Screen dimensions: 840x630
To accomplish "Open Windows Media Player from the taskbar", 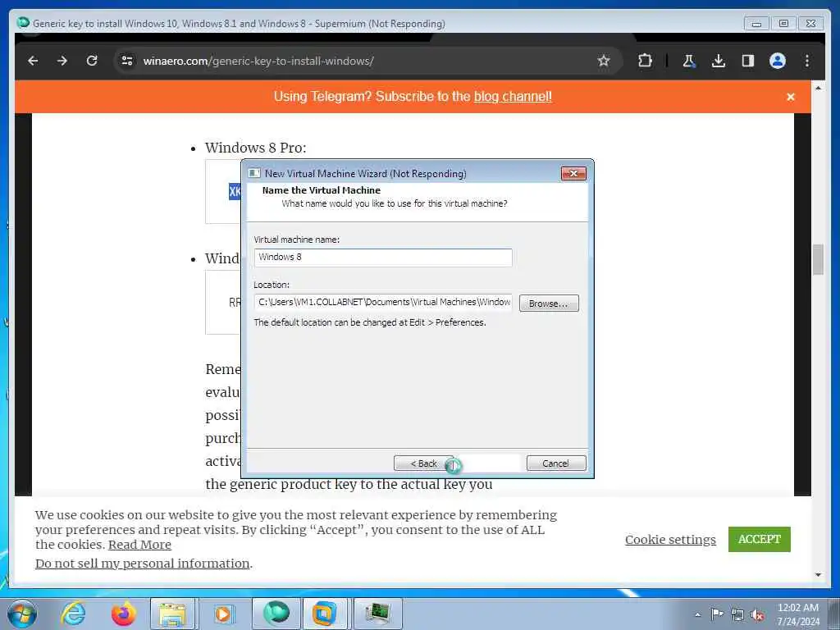I will (x=224, y=614).
